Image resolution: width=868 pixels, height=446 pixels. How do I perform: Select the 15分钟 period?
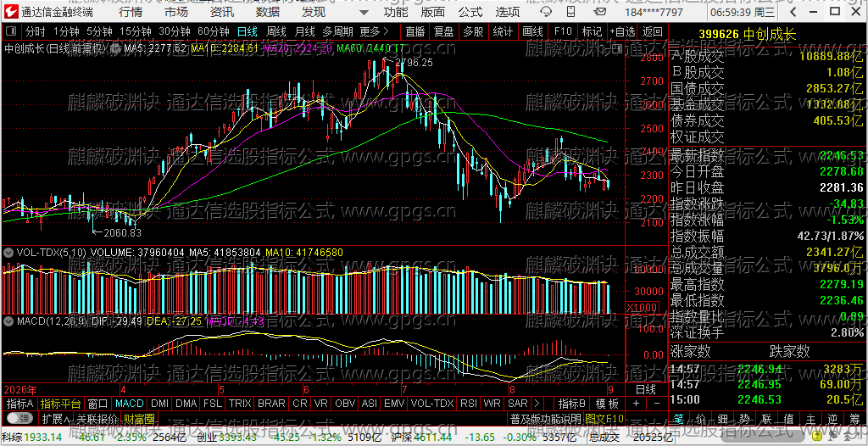point(135,31)
